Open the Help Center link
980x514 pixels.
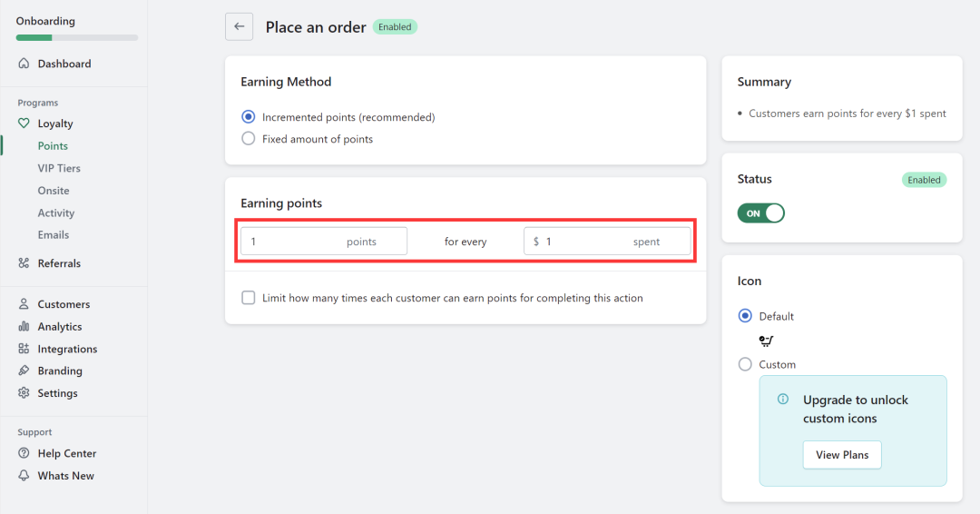coord(66,453)
